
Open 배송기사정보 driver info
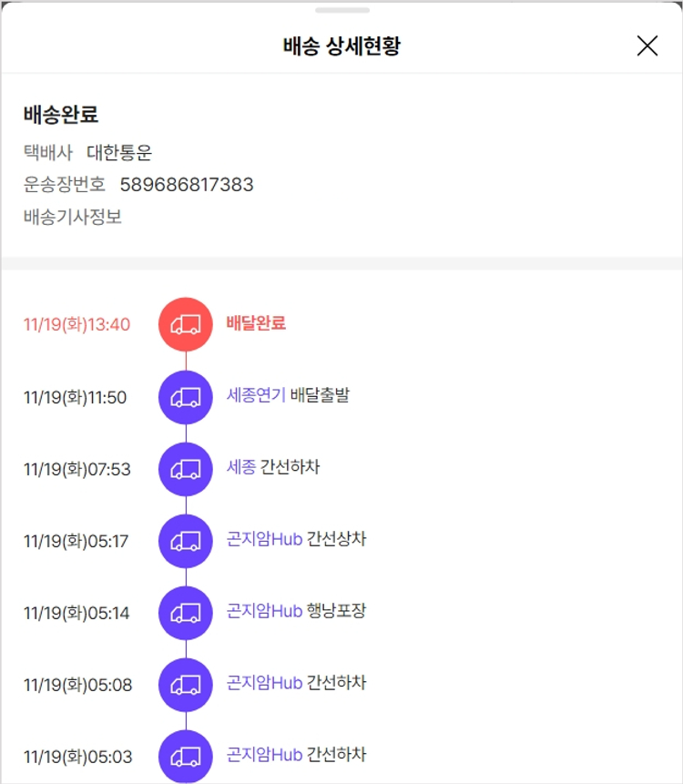point(73,217)
